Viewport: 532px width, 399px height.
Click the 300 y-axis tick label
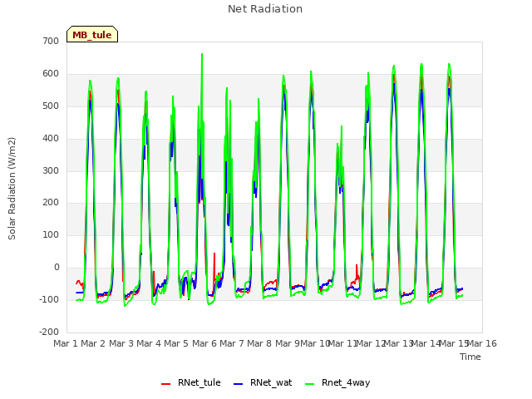coord(51,170)
